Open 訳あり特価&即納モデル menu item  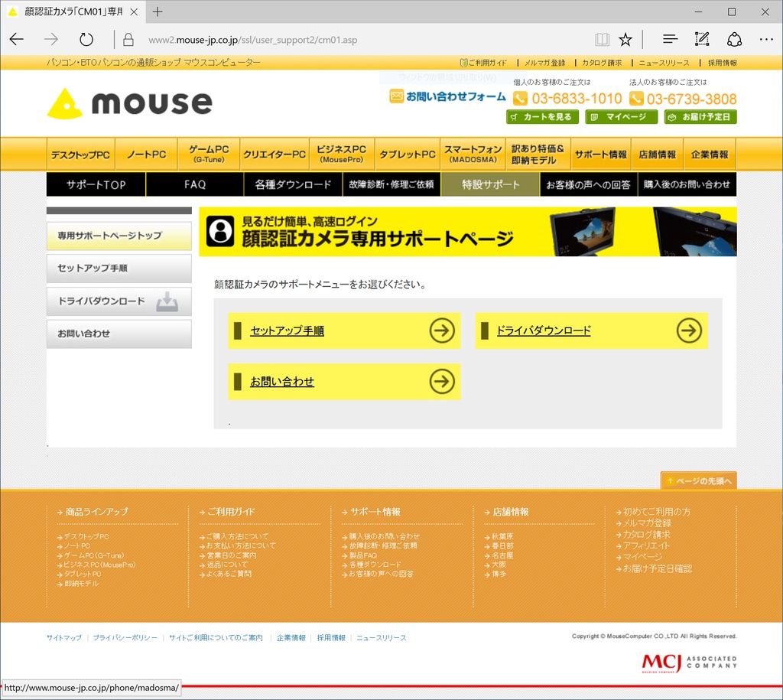pyautogui.click(x=538, y=155)
